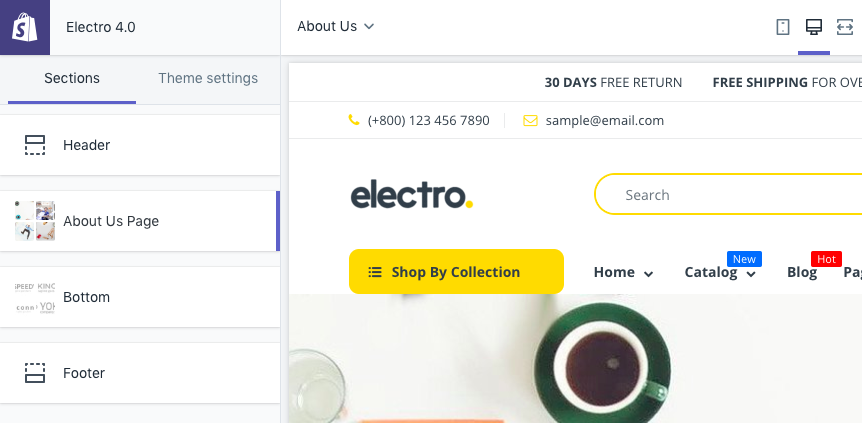Click the sample@email.com address
Image resolution: width=862 pixels, height=423 pixels.
[x=605, y=120]
